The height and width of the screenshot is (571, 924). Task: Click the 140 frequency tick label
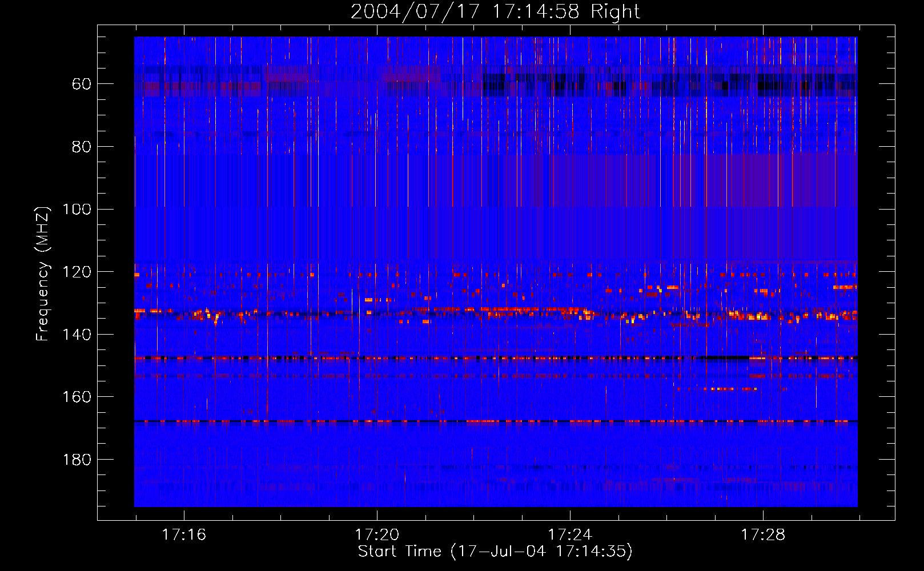[x=77, y=335]
